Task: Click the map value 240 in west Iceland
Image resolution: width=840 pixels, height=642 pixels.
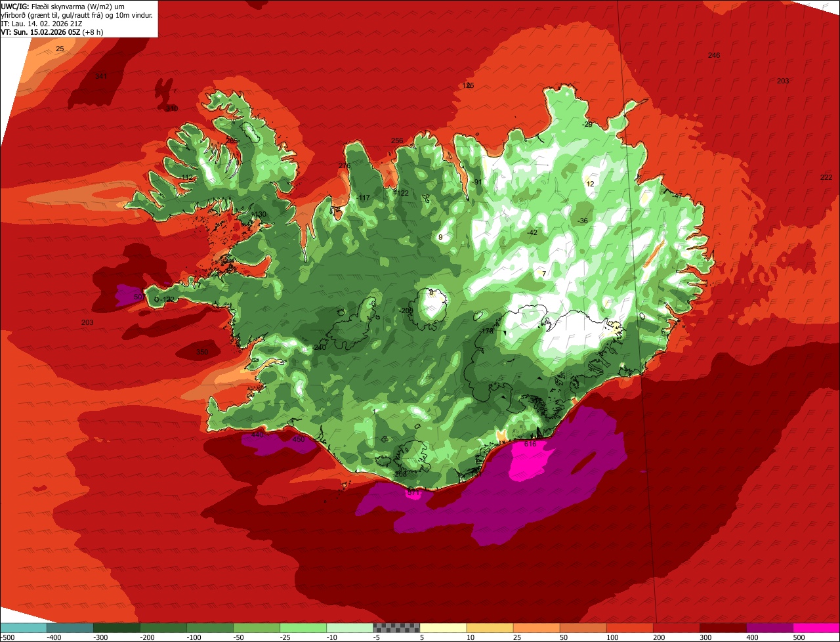Action: tap(320, 347)
